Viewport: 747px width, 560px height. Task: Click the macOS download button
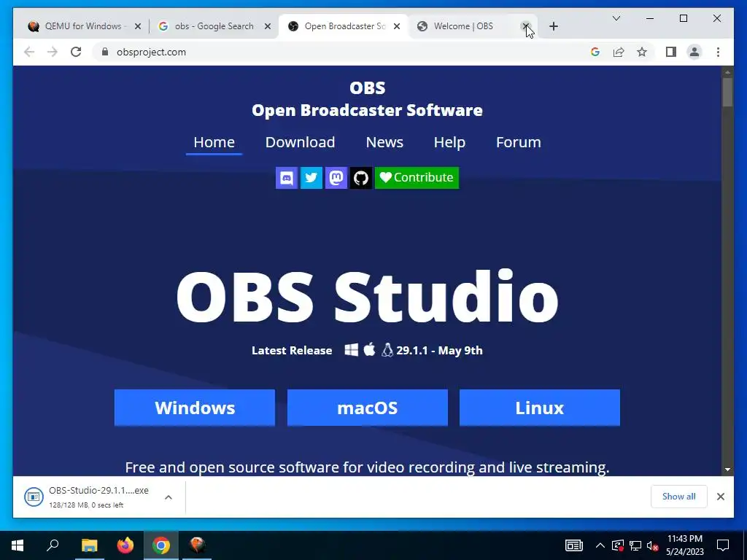(x=368, y=408)
